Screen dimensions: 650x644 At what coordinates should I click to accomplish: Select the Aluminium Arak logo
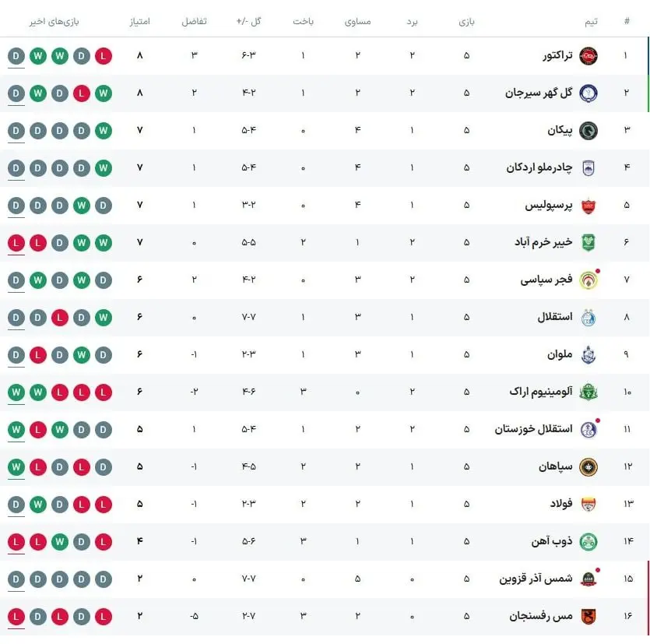click(588, 392)
